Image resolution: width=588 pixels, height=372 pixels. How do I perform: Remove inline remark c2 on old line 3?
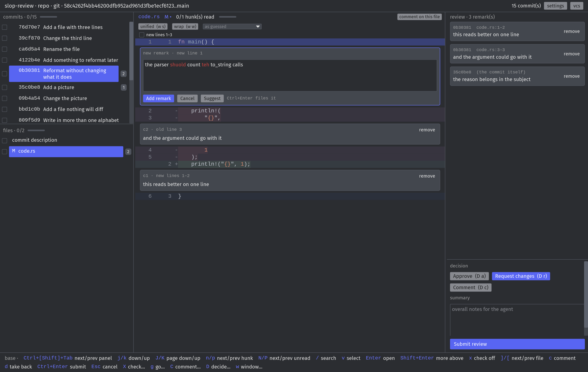click(427, 130)
